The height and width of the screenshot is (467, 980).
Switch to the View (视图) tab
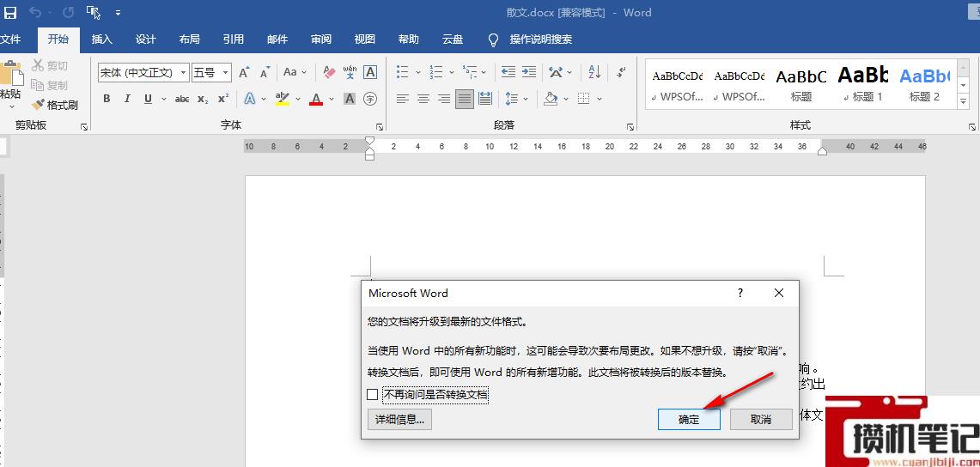pos(365,39)
